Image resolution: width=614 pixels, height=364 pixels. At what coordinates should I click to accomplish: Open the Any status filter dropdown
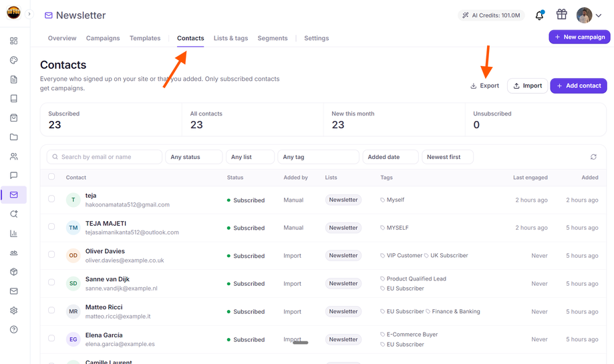[x=194, y=157]
